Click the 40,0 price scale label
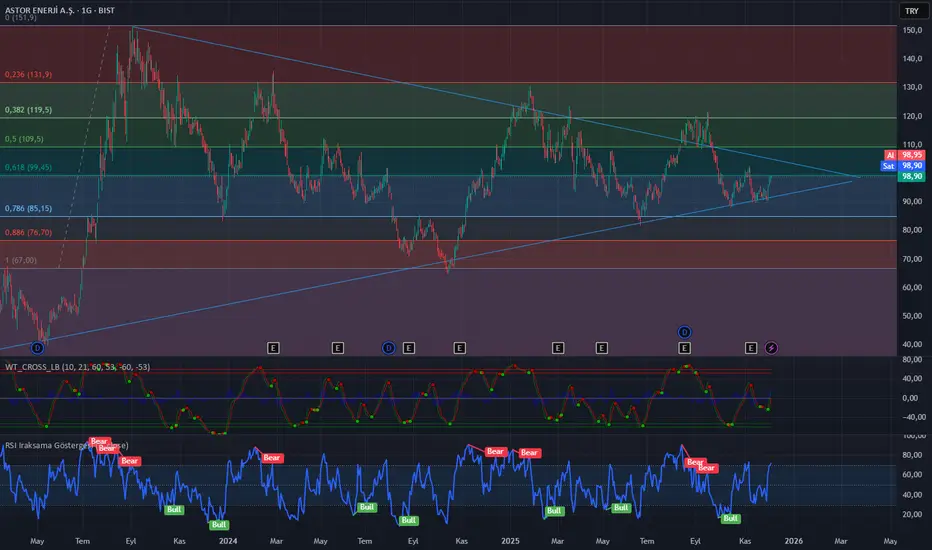Image resolution: width=932 pixels, height=550 pixels. pos(912,344)
